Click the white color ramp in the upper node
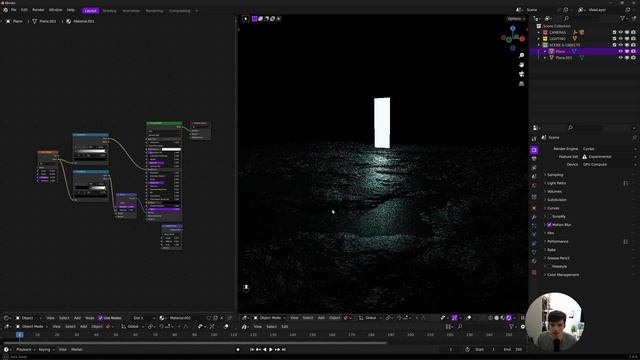640x360 pixels. coord(91,151)
